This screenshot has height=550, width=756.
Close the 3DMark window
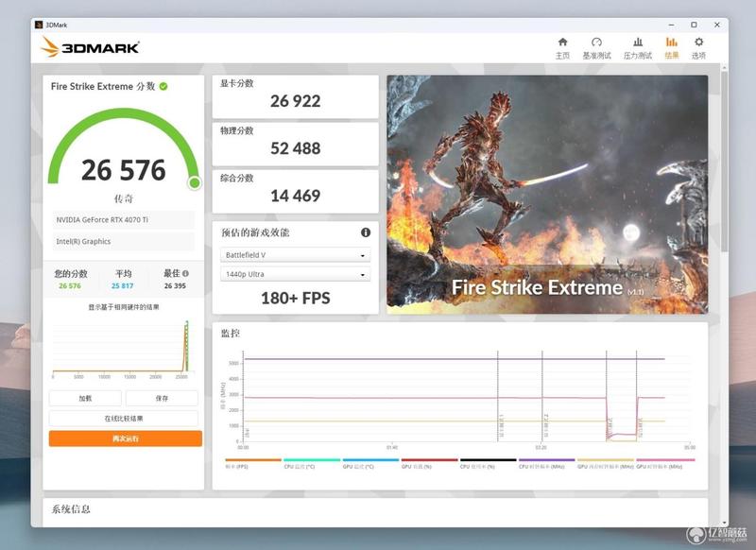pos(717,25)
